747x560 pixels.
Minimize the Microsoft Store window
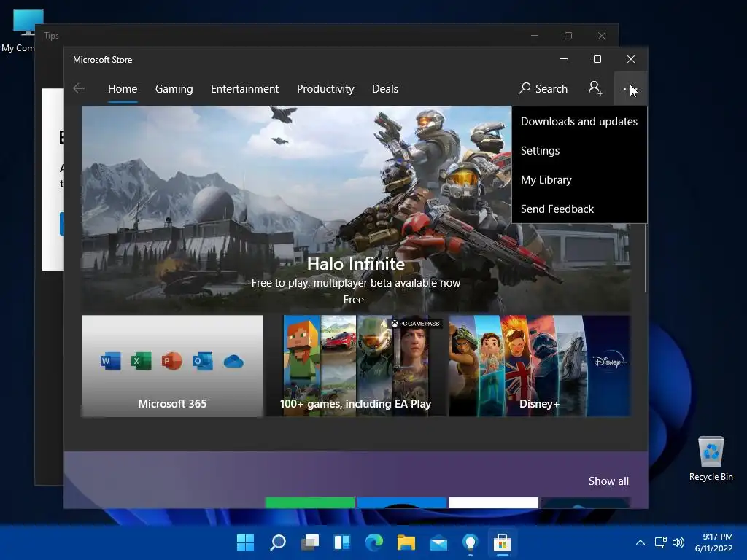coord(564,59)
